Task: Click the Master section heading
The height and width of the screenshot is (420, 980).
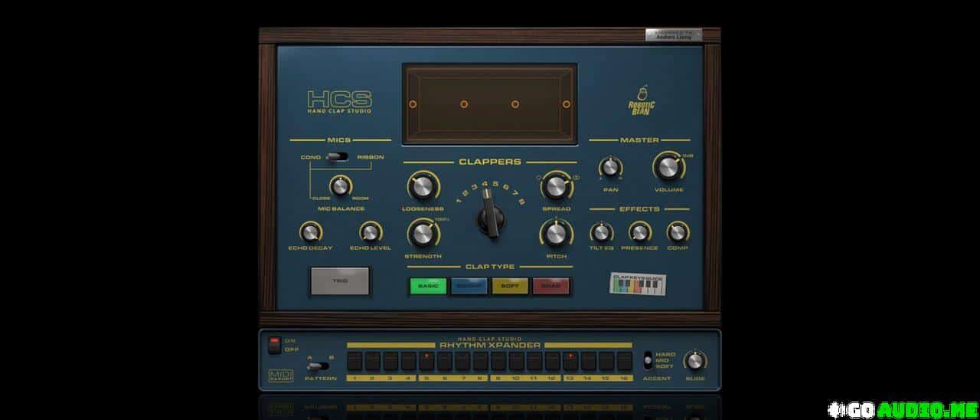Action: (639, 139)
